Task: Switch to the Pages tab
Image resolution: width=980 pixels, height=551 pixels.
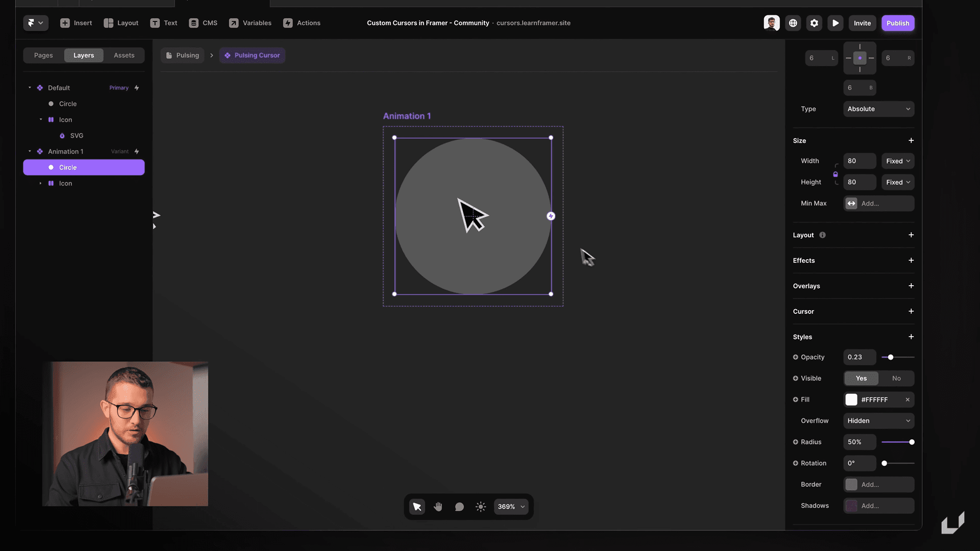Action: tap(43, 55)
